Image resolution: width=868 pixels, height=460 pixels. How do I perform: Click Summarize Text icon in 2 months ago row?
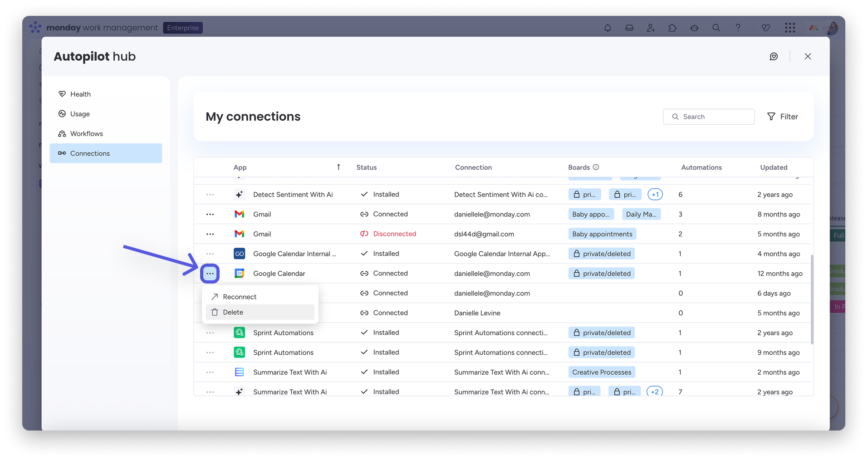coord(239,372)
